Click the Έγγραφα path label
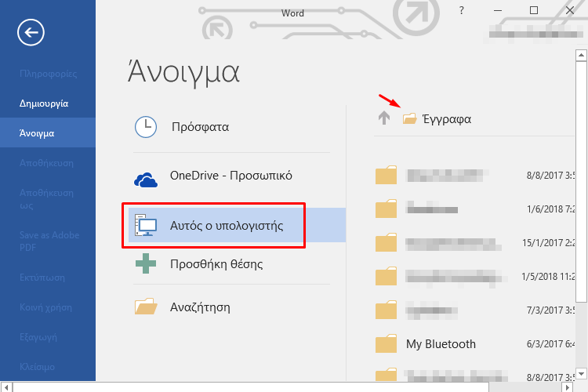The image size is (588, 392). [x=447, y=119]
